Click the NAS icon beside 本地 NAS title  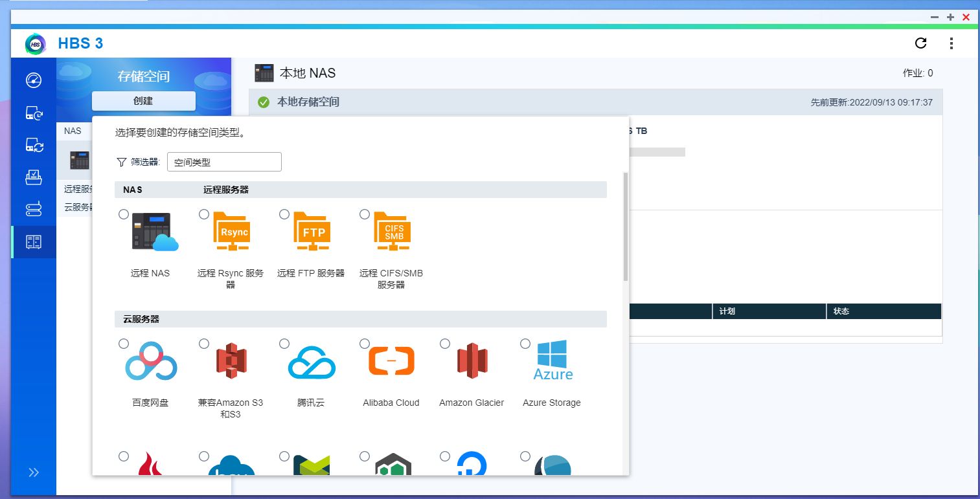(x=264, y=73)
